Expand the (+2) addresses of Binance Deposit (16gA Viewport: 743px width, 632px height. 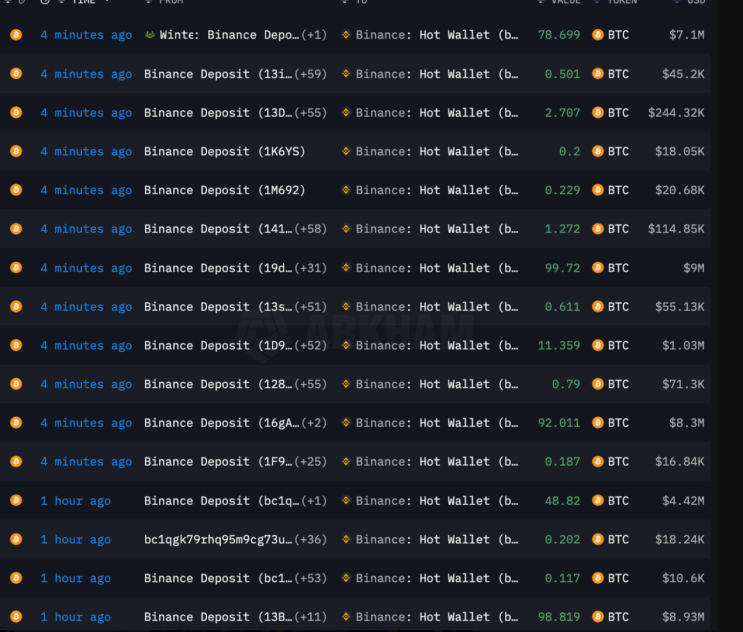pos(314,423)
